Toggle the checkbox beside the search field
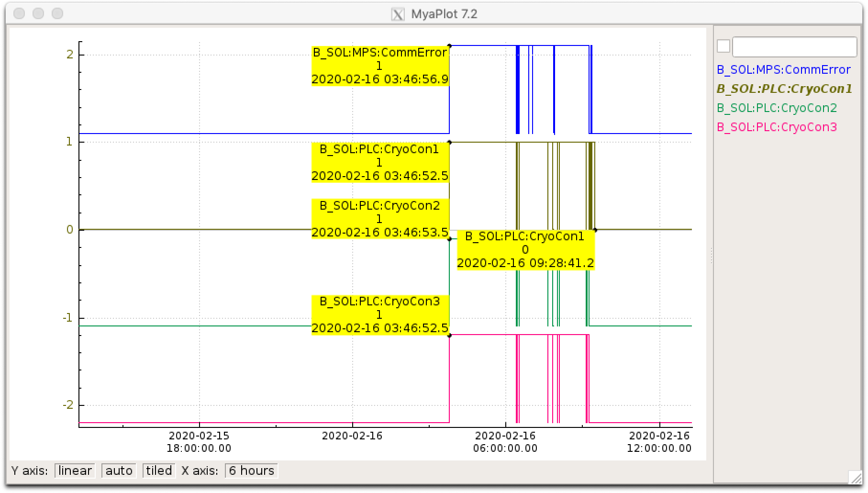868x493 pixels. click(723, 46)
